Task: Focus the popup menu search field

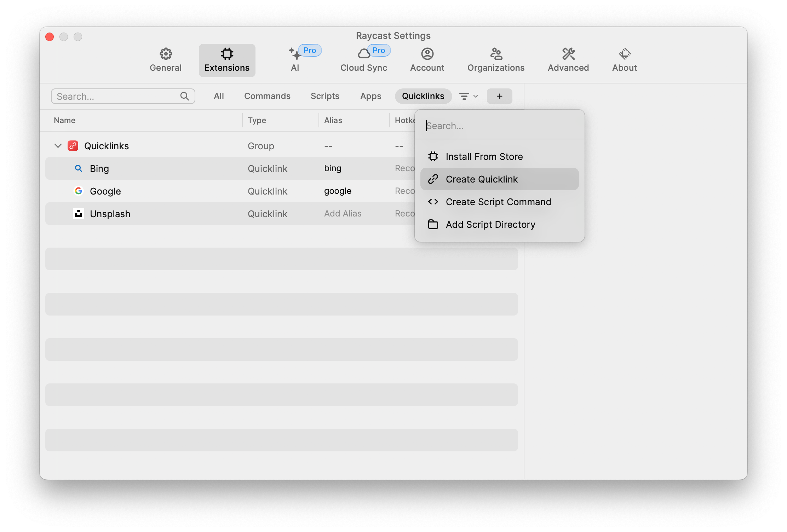Action: [x=499, y=126]
